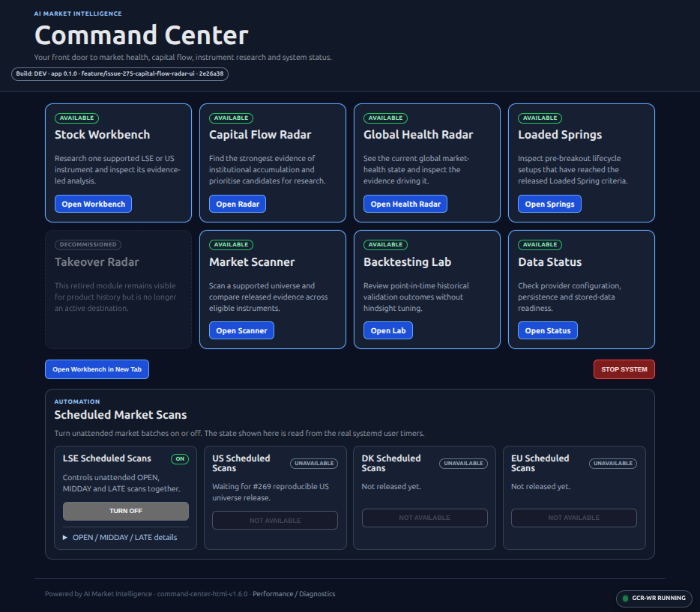Image resolution: width=700 pixels, height=612 pixels.
Task: Click the Stock Workbench title
Action: click(102, 135)
